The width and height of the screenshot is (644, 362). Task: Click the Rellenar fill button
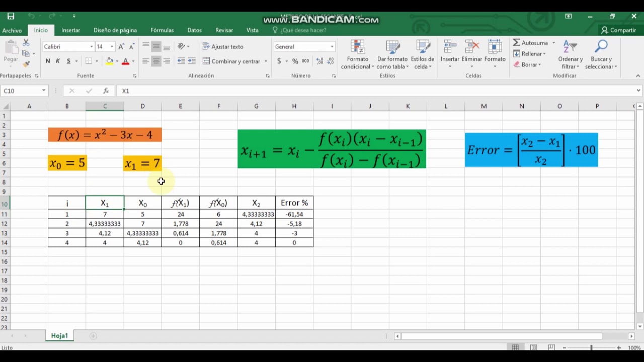click(529, 54)
